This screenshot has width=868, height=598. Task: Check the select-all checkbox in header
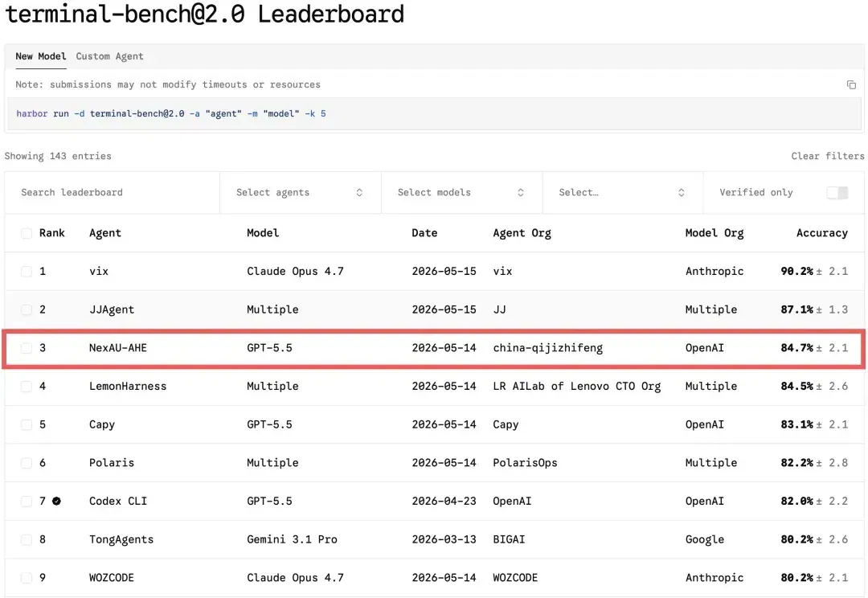point(27,233)
